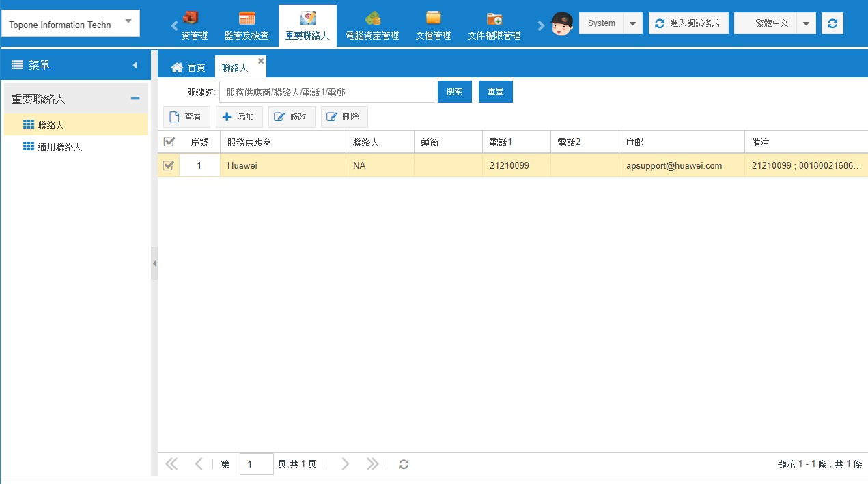Click the 添加 add button
Screen dimensions: 868x484
(238, 117)
